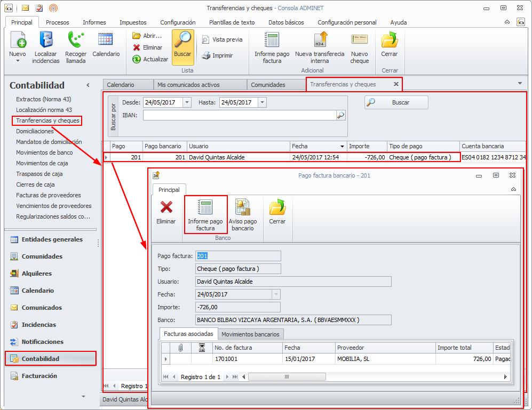Screen dimensions: 532x410
Task: Collapse the main ribbon chevron
Action: pos(507,22)
